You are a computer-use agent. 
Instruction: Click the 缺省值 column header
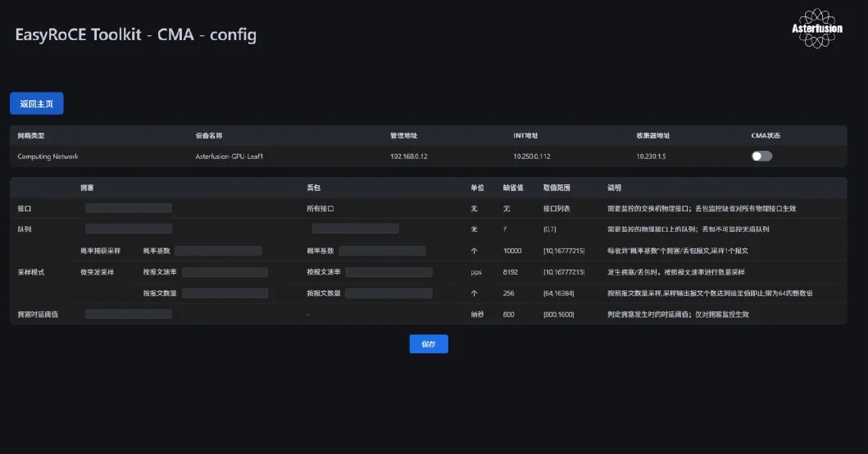513,188
